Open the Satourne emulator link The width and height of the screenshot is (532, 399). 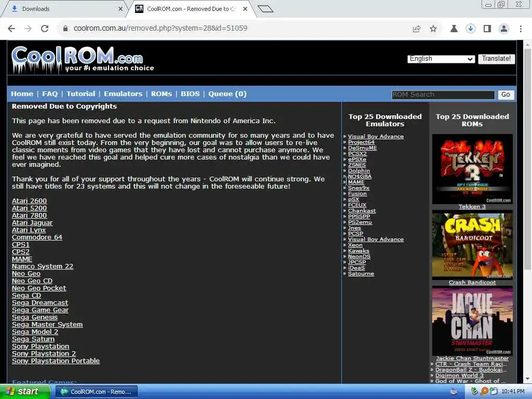(361, 274)
